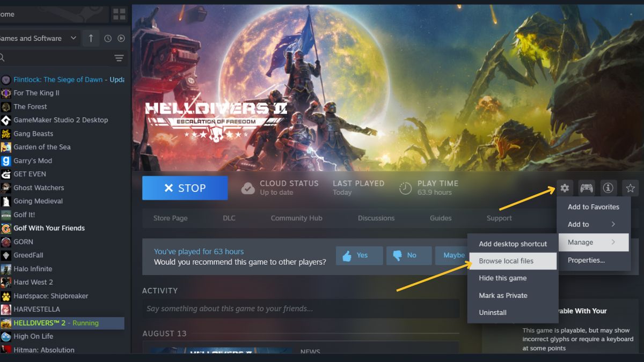Click No thumbs down button

pos(409,255)
